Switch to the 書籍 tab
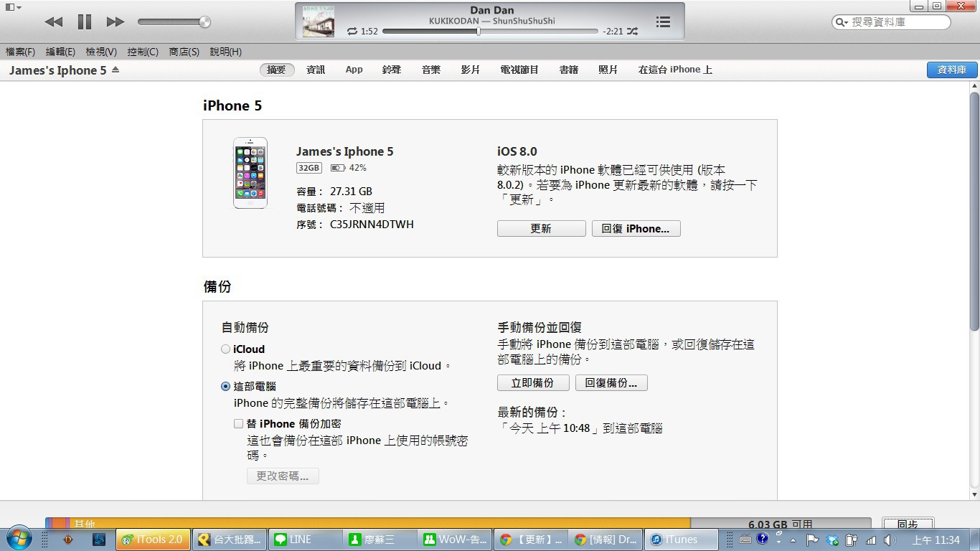 click(569, 70)
